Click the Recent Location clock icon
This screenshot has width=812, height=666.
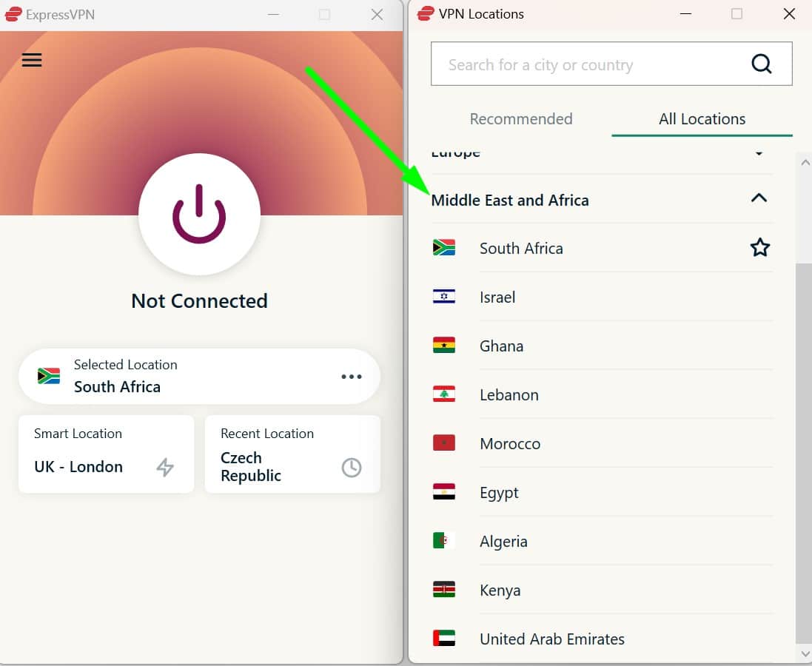352,468
